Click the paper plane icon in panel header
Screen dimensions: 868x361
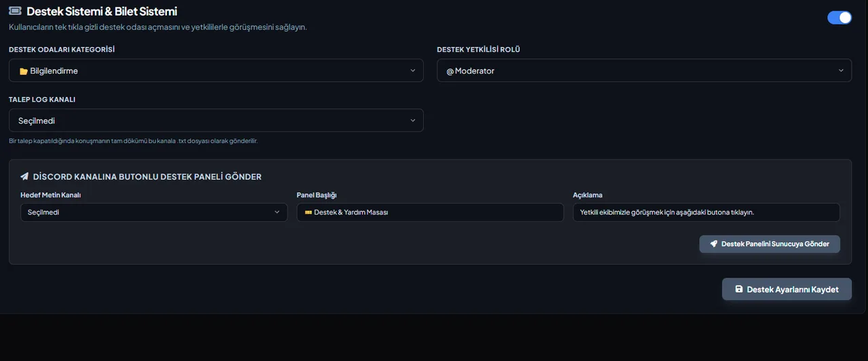click(x=24, y=176)
